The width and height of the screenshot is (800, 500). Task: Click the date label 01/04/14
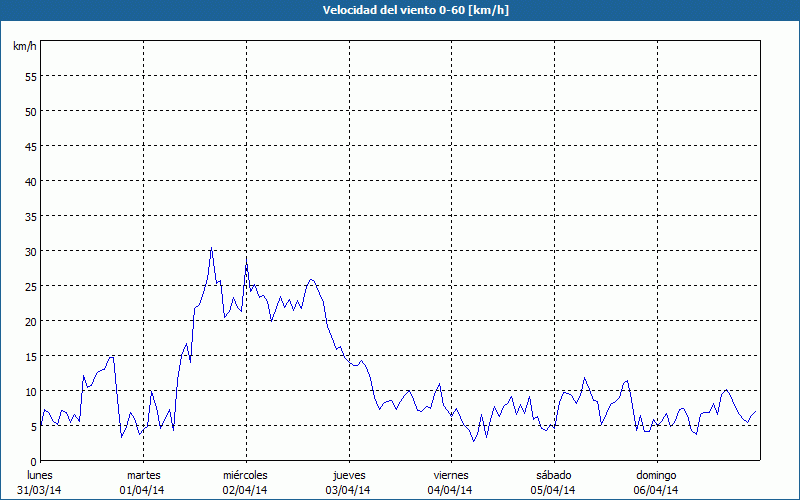click(x=143, y=490)
